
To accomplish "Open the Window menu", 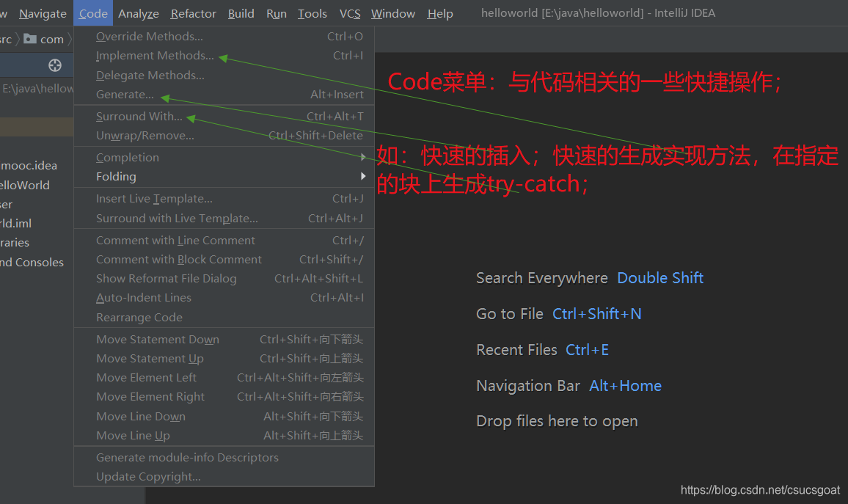I will click(392, 13).
